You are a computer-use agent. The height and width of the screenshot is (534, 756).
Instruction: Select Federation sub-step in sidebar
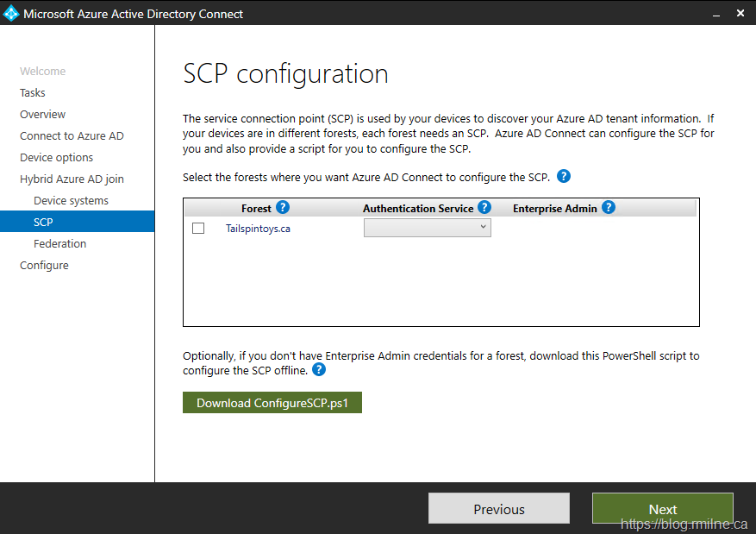coord(59,244)
